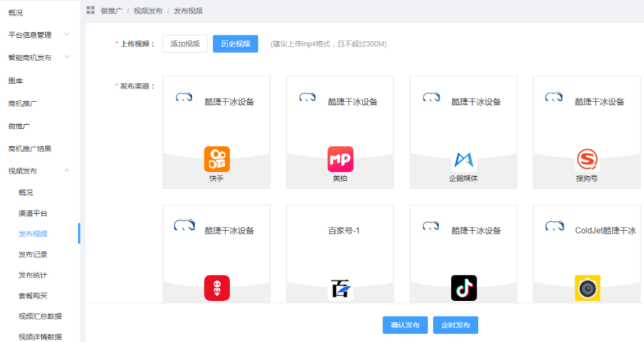The height and width of the screenshot is (342, 644).
Task: Choose the 企鹅媒体 channel icon
Action: (x=464, y=160)
